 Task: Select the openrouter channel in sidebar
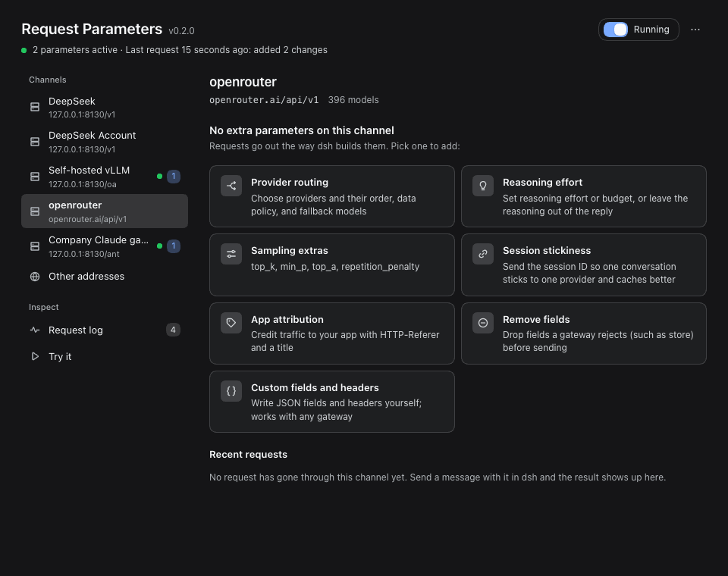pyautogui.click(x=105, y=211)
